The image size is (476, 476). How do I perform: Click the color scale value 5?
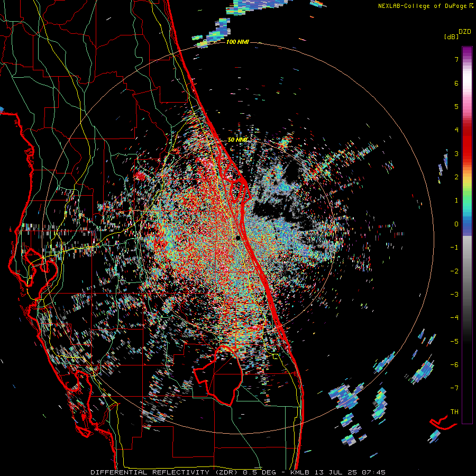(456, 106)
